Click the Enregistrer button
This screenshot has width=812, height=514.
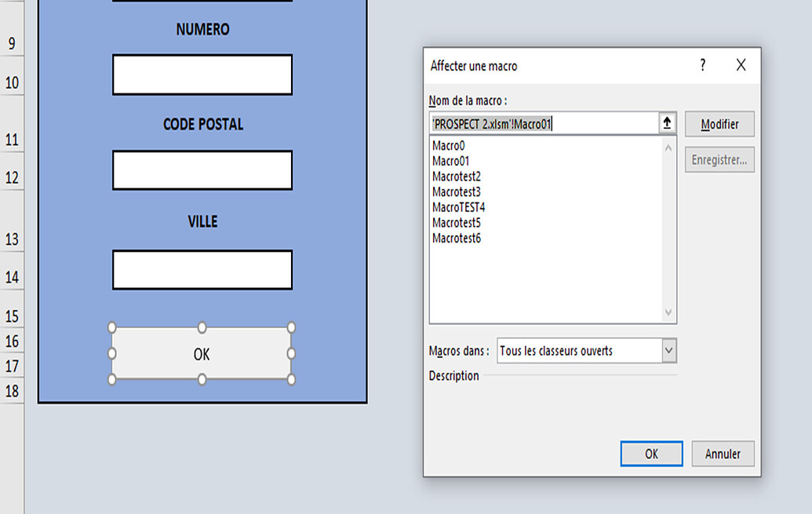(719, 159)
